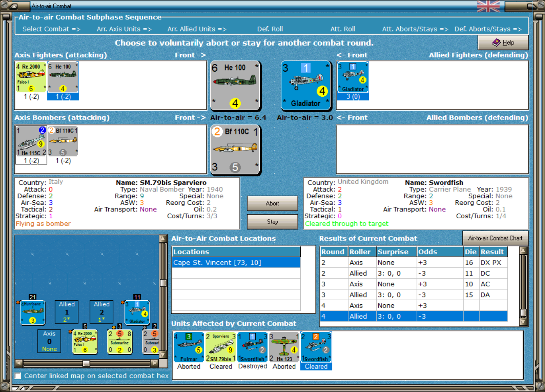Click the Odds column header
Screen dimensions: 545x392
pyautogui.click(x=440, y=252)
